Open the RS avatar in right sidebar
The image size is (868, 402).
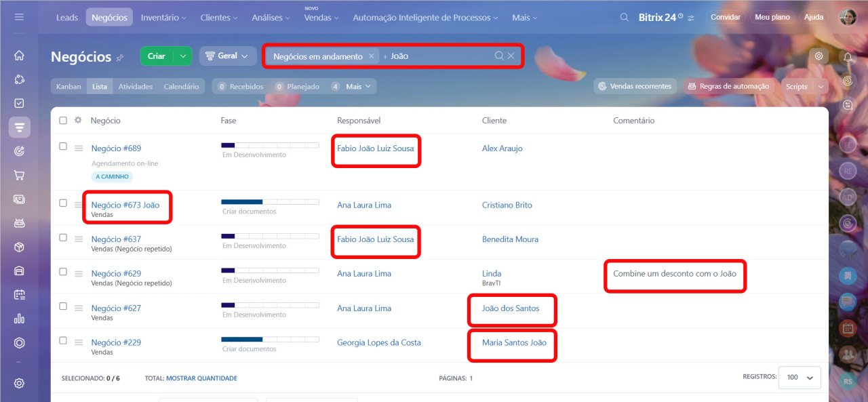(848, 382)
